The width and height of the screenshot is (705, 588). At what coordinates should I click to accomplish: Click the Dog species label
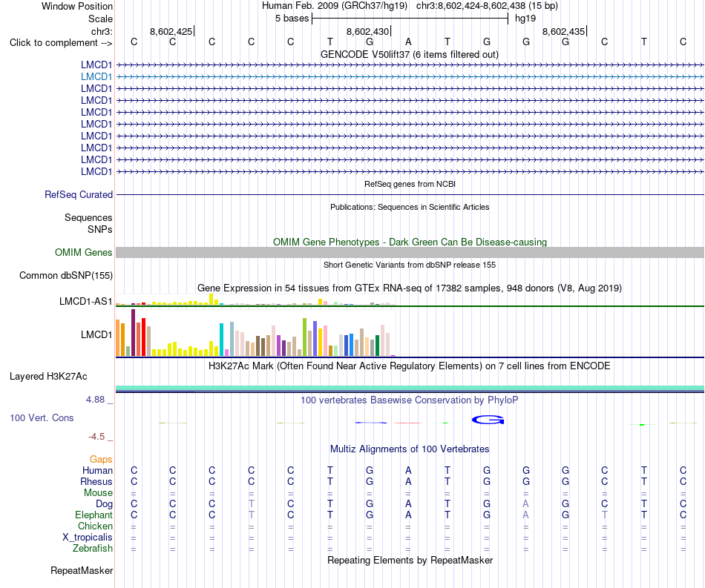tap(104, 504)
